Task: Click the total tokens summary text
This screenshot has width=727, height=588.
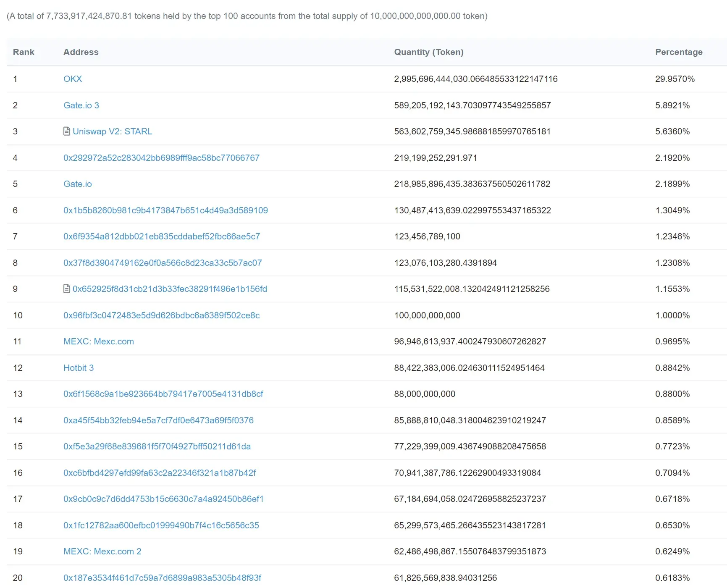Action: (247, 16)
